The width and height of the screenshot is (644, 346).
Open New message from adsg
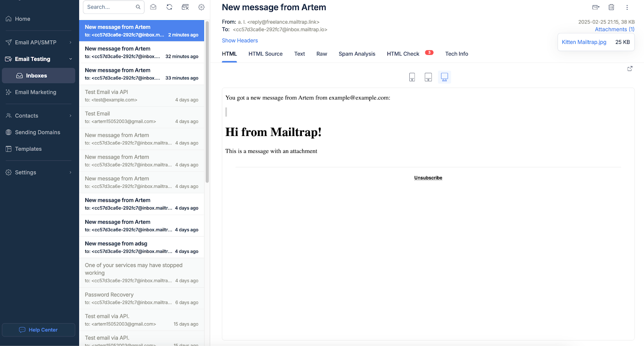point(142,247)
